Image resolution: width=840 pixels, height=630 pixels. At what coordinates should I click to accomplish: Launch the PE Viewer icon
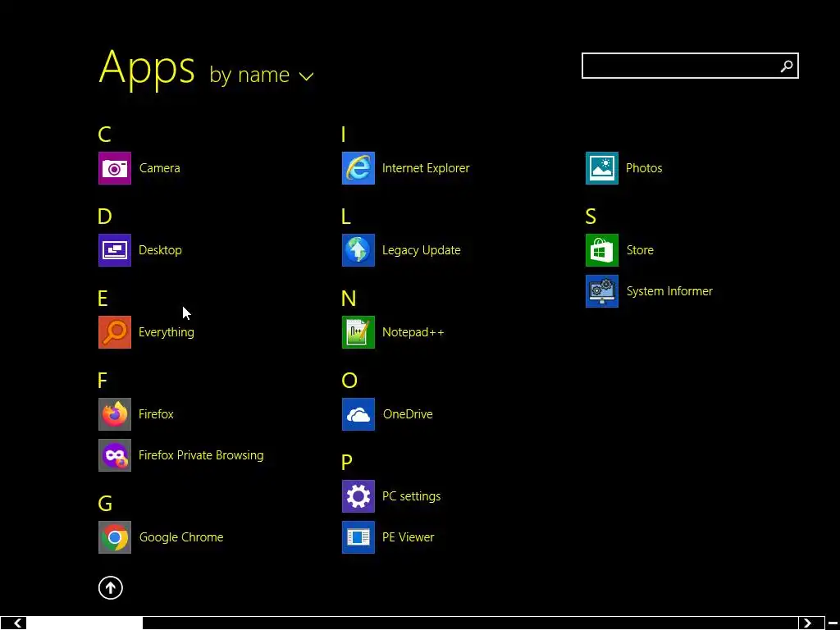click(358, 537)
